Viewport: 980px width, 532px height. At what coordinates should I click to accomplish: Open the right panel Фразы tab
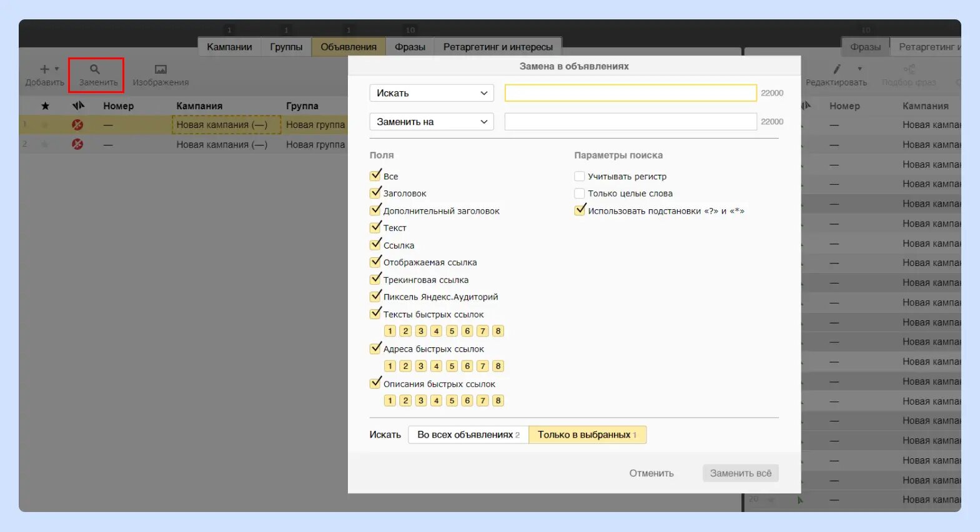coord(866,47)
